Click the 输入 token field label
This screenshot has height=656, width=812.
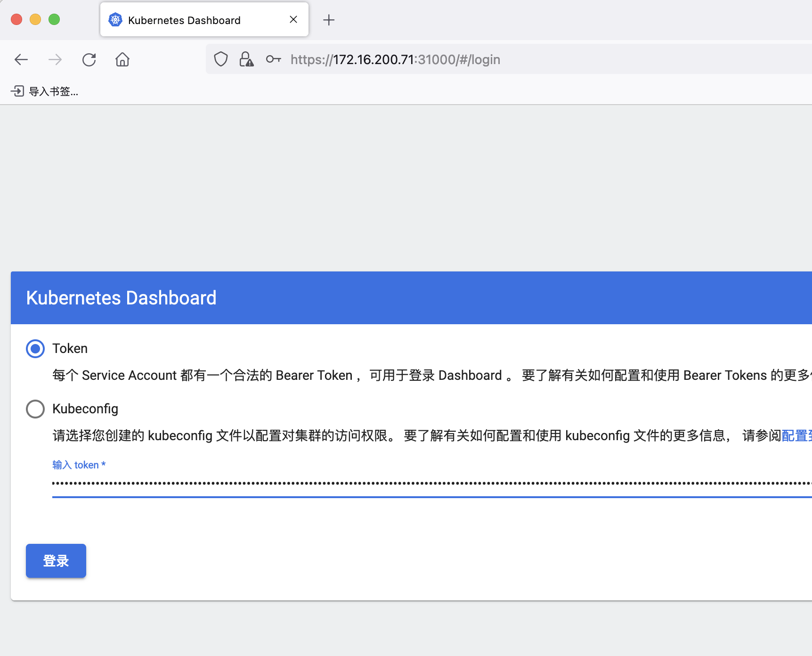click(79, 465)
